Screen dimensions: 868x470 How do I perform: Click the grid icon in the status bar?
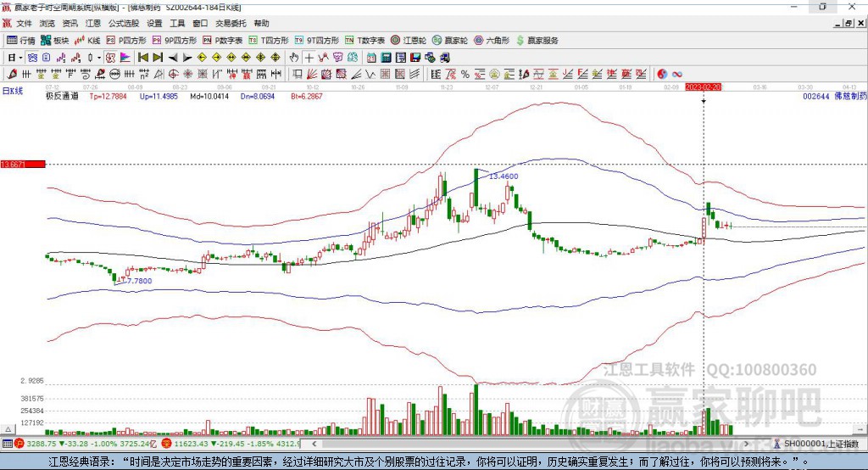tap(7, 444)
